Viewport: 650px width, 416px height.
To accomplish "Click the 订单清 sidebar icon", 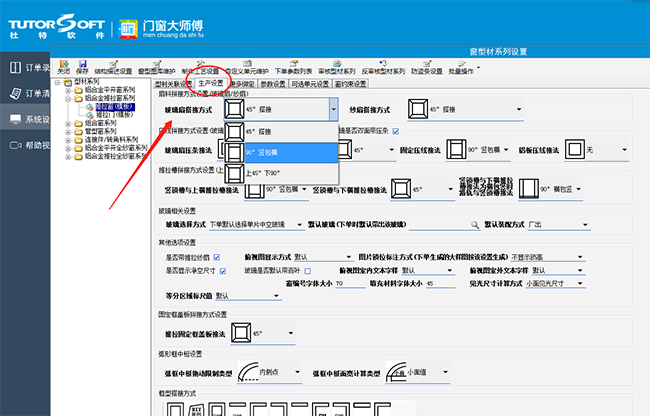I will click(15, 93).
